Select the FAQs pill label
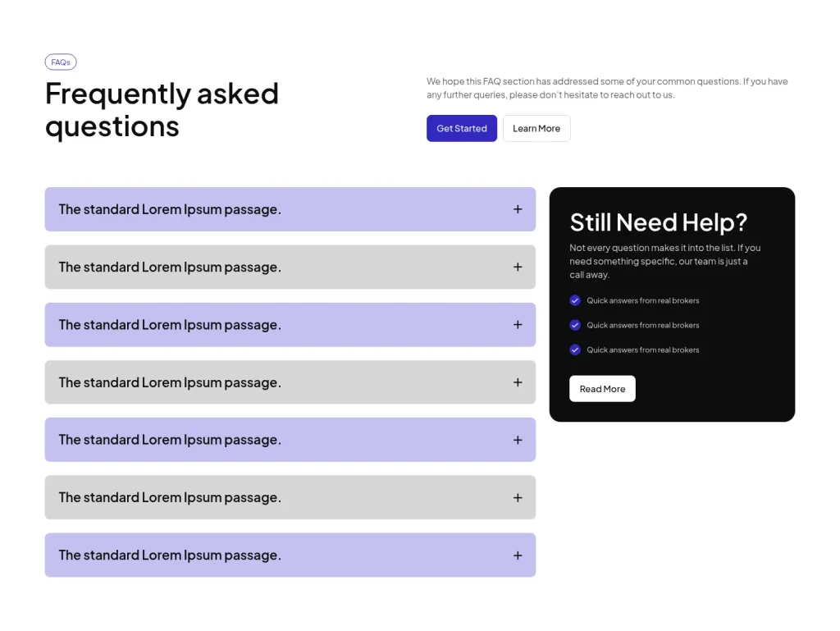840x631 pixels. (x=61, y=62)
